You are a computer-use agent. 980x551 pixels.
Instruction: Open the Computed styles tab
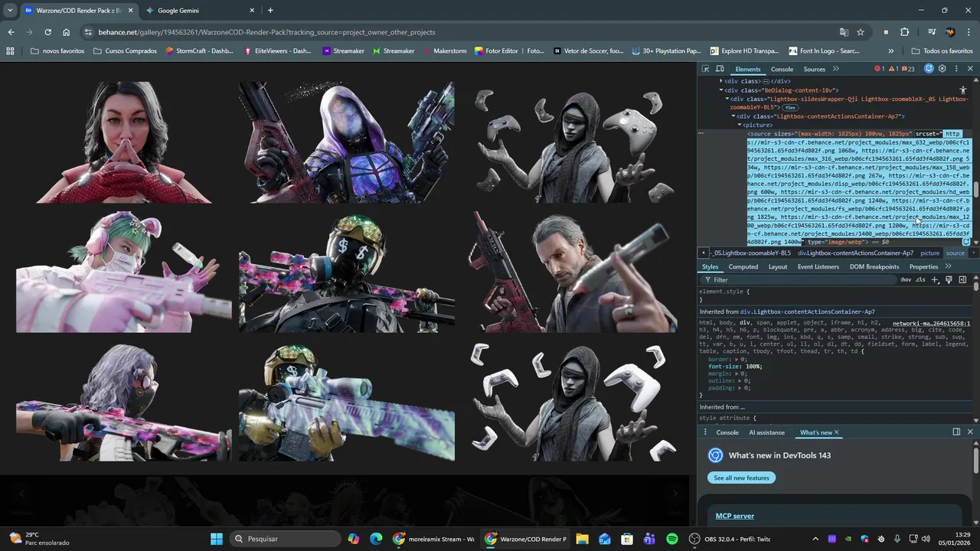click(743, 266)
